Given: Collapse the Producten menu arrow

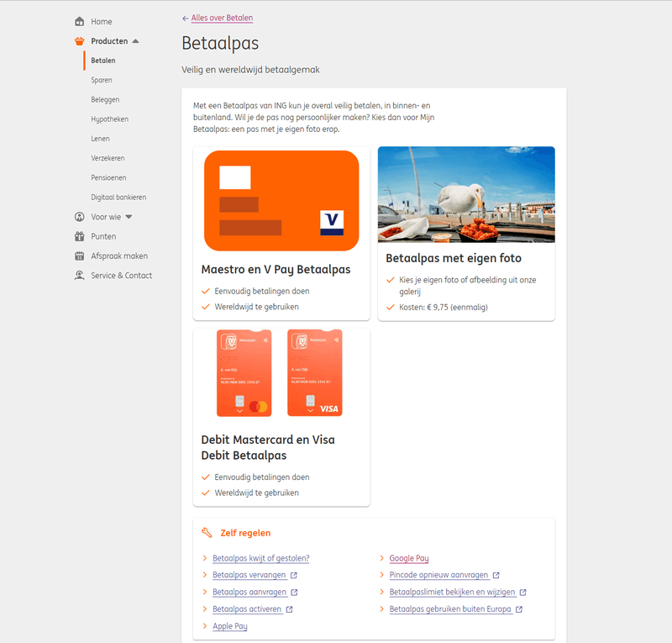Looking at the screenshot, I should click(x=135, y=41).
